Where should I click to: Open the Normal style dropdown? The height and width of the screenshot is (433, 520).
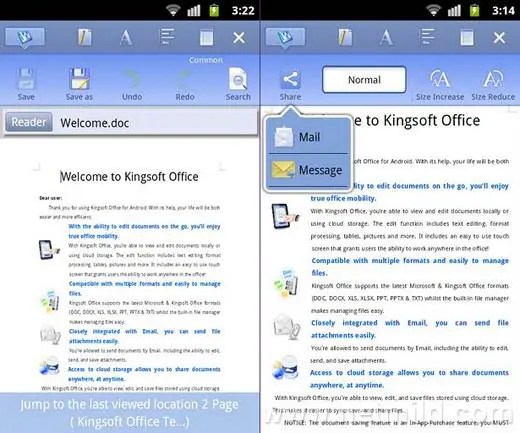point(364,80)
